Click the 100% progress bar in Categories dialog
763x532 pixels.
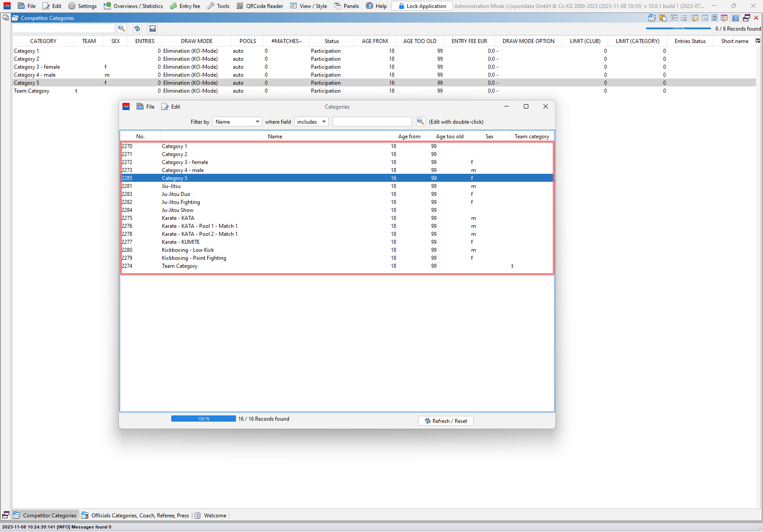tap(204, 419)
